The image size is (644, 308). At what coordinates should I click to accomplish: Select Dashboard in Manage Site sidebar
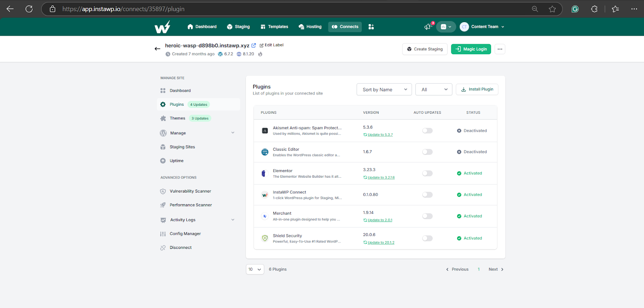(198, 90)
